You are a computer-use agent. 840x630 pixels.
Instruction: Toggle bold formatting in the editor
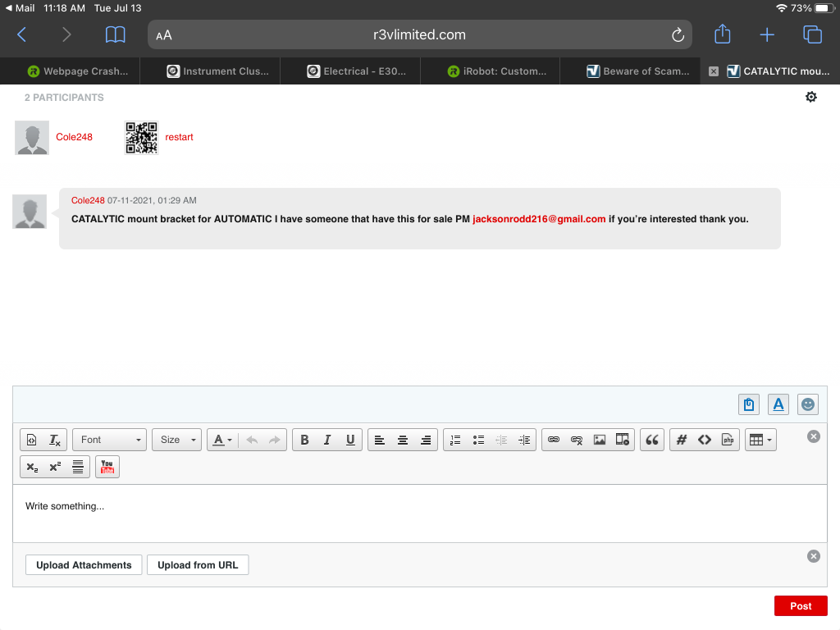[304, 440]
